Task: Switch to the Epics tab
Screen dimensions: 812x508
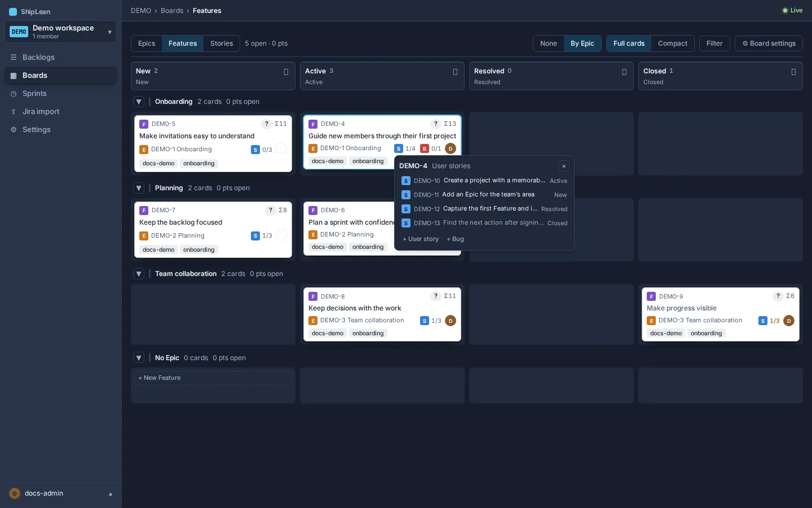Action: tap(147, 43)
